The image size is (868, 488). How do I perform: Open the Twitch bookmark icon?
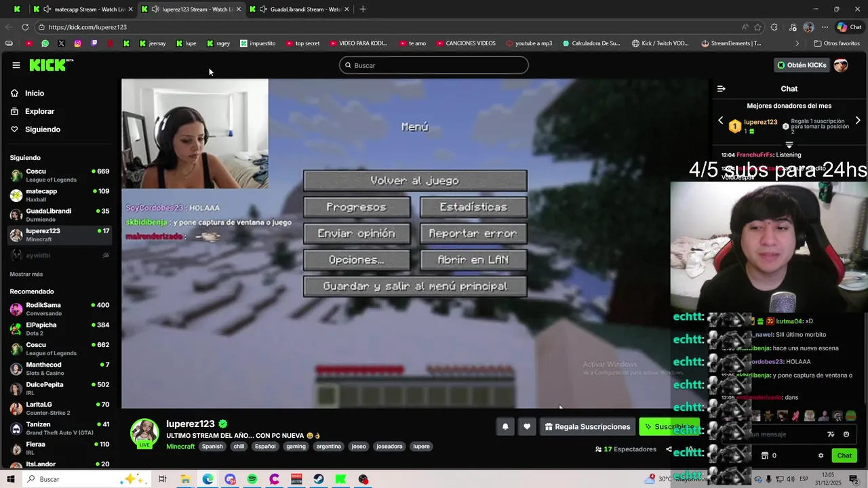94,43
